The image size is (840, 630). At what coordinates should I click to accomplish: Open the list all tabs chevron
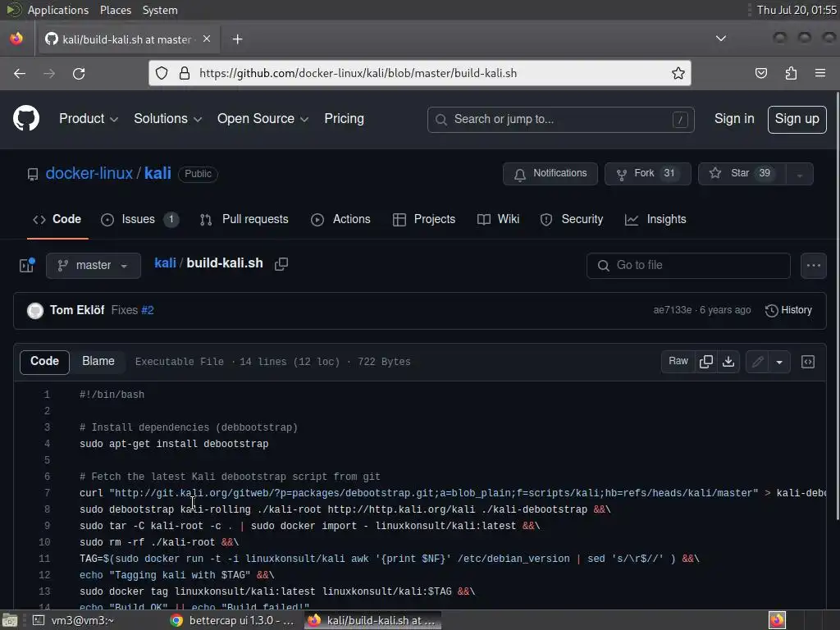[x=721, y=39]
